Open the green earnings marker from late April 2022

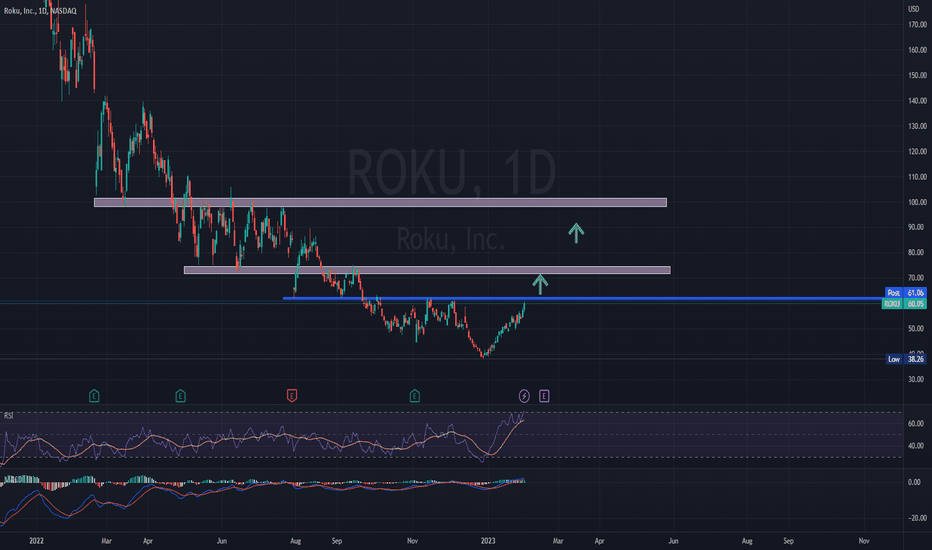(x=181, y=396)
